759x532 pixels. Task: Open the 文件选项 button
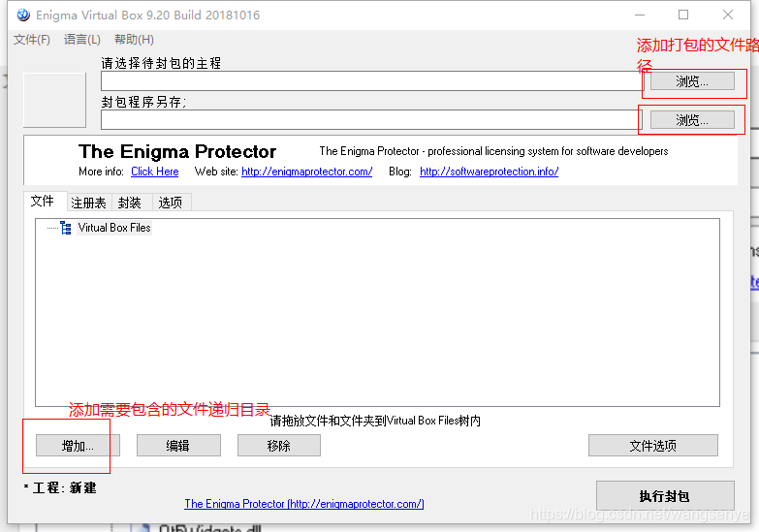[x=653, y=446]
